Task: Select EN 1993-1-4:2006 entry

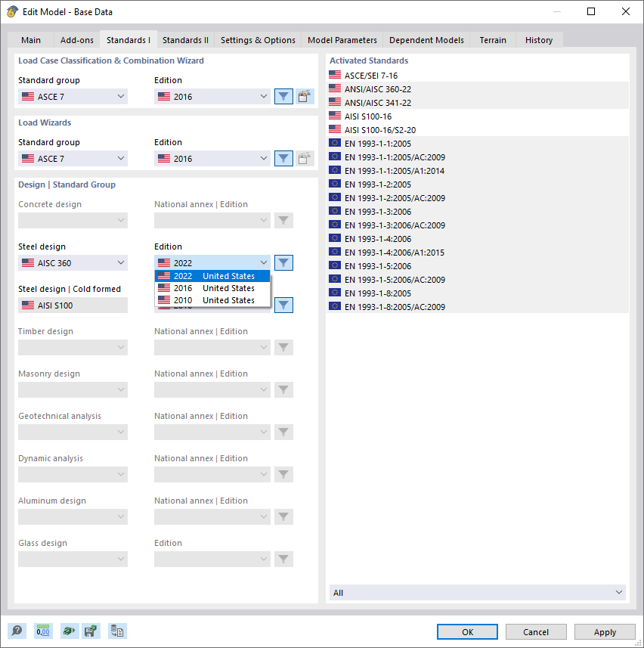Action: click(478, 239)
